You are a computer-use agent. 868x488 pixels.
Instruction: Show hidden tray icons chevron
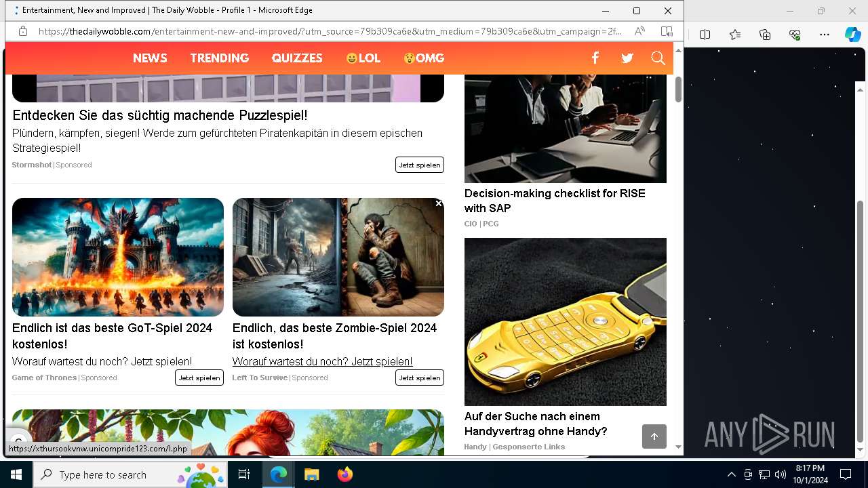click(731, 474)
